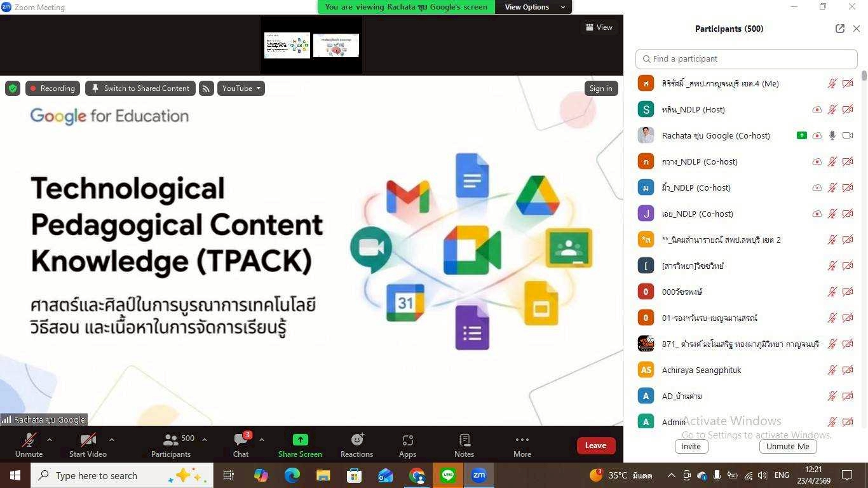868x488 pixels.
Task: Toggle the video icon for มิ้ว_NDLP
Action: click(x=848, y=187)
